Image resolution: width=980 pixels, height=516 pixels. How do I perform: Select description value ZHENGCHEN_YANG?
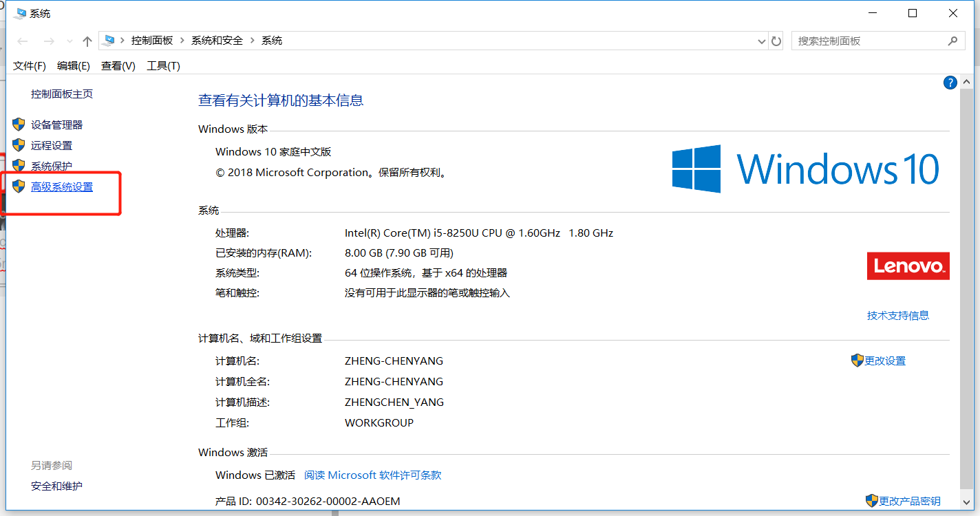(x=394, y=402)
